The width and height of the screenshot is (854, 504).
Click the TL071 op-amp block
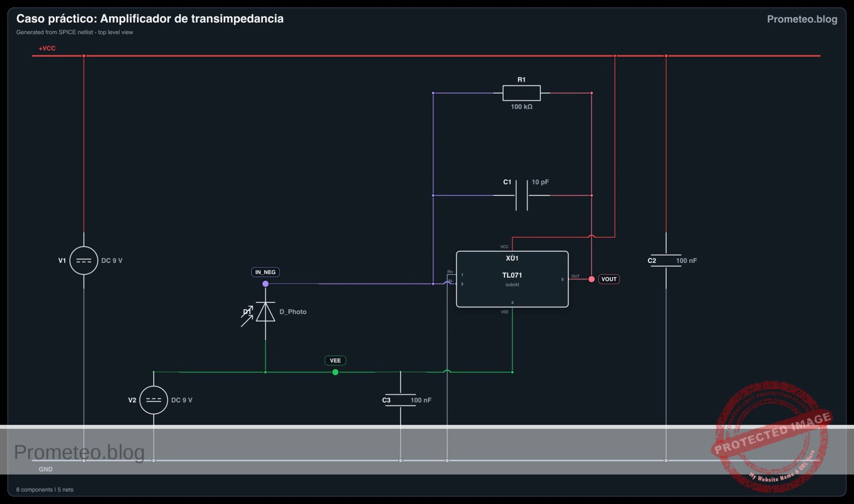pos(512,279)
